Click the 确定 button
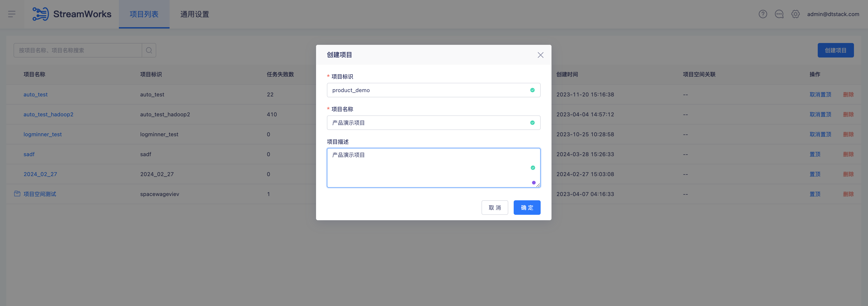 (527, 208)
